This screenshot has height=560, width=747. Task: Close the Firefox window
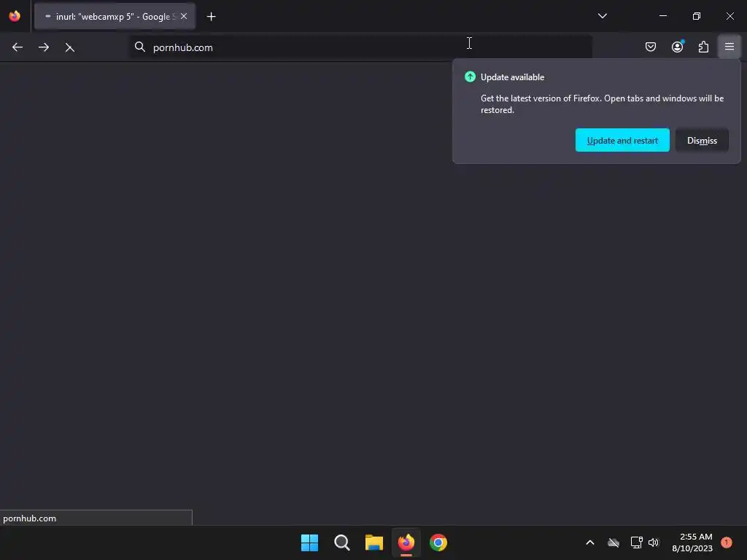729,16
